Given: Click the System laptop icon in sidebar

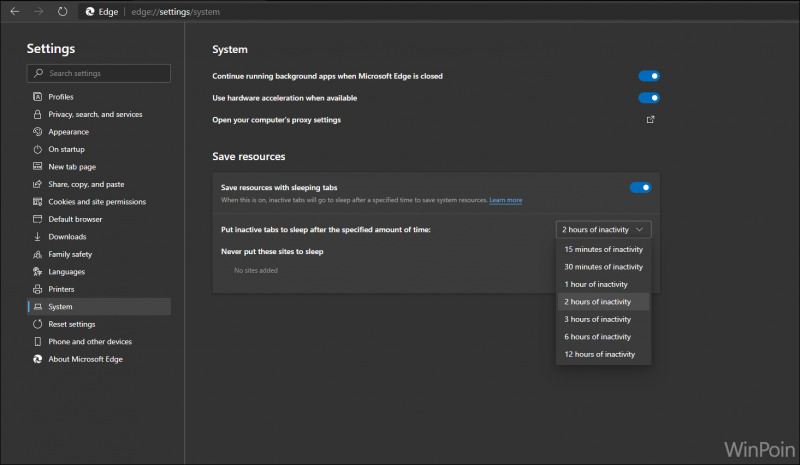Looking at the screenshot, I should click(38, 307).
